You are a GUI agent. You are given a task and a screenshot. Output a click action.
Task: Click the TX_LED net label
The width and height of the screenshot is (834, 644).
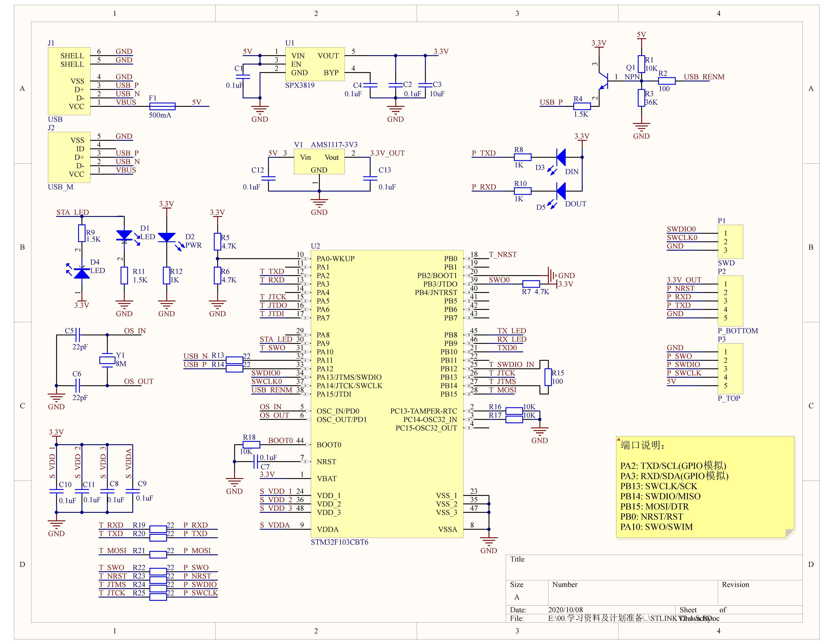(511, 331)
